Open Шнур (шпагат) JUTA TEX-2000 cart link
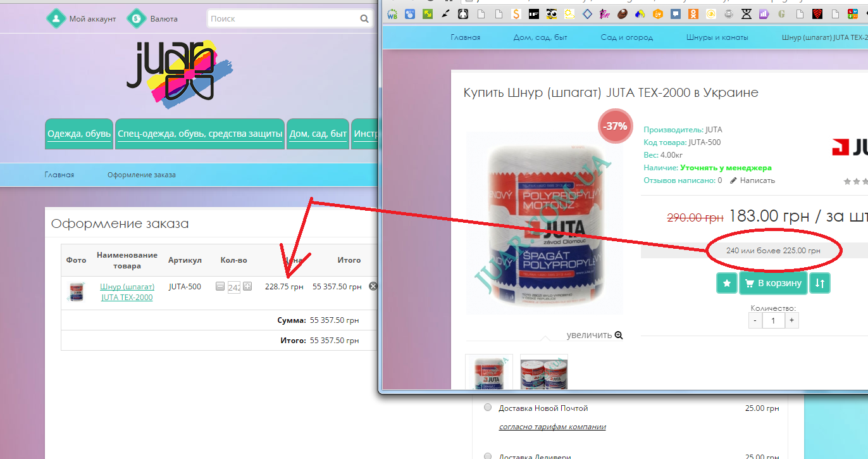The image size is (868, 459). point(127,292)
